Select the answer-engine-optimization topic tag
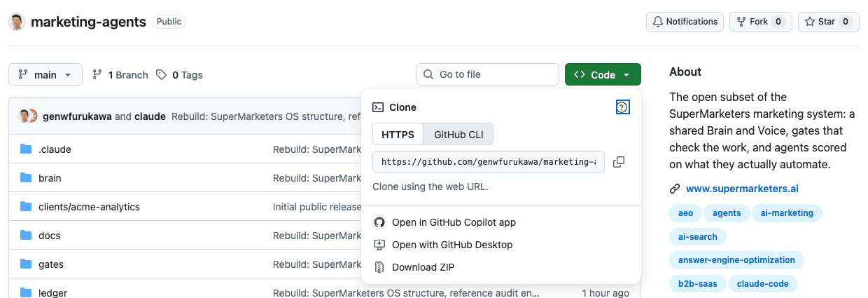Screen dimensions: 868x298 point(736,260)
